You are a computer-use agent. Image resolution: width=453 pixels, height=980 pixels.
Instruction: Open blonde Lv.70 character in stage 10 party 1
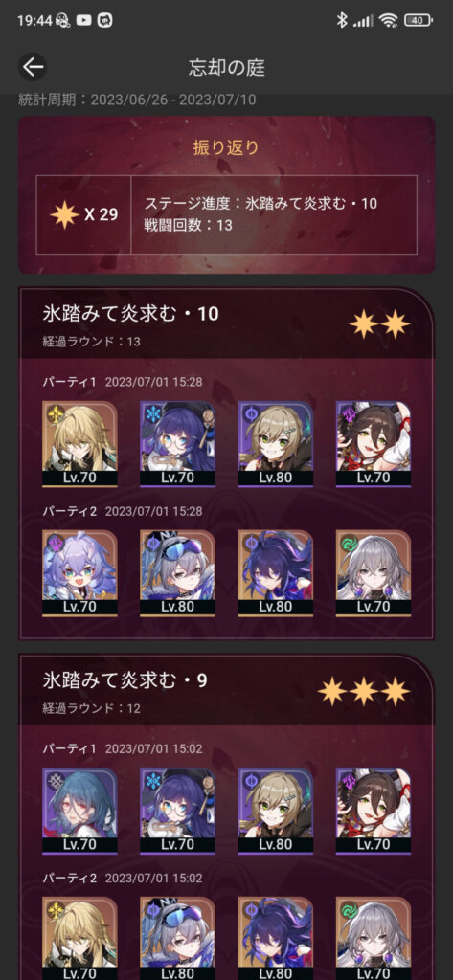[79, 444]
